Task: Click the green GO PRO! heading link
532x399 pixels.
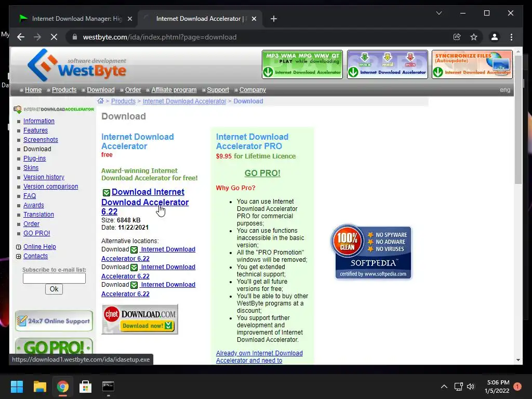Action: (x=262, y=173)
